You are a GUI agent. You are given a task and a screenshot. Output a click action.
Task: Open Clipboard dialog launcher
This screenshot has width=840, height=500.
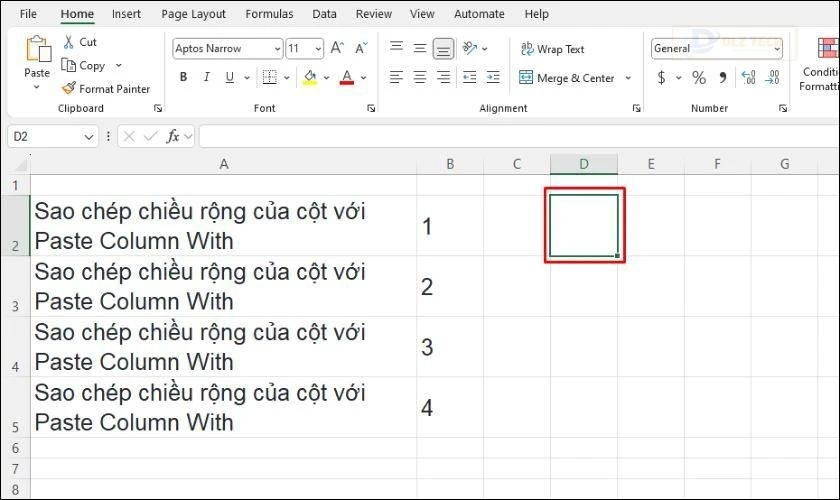click(158, 108)
